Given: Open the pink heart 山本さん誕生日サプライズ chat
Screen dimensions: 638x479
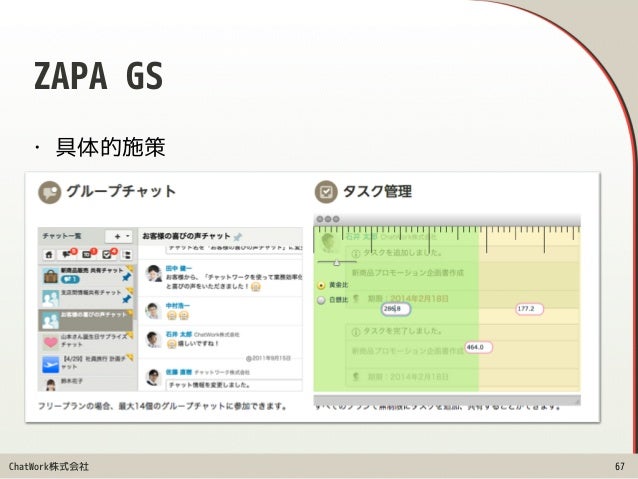Looking at the screenshot, I should tap(86, 342).
